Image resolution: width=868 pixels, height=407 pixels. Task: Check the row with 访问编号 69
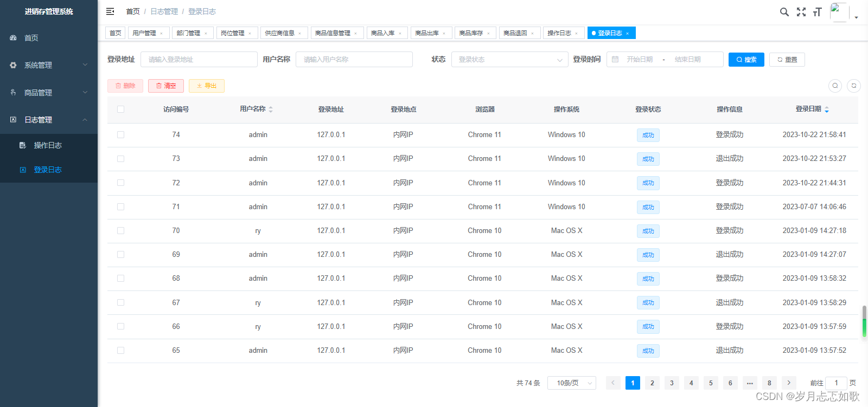coord(120,255)
